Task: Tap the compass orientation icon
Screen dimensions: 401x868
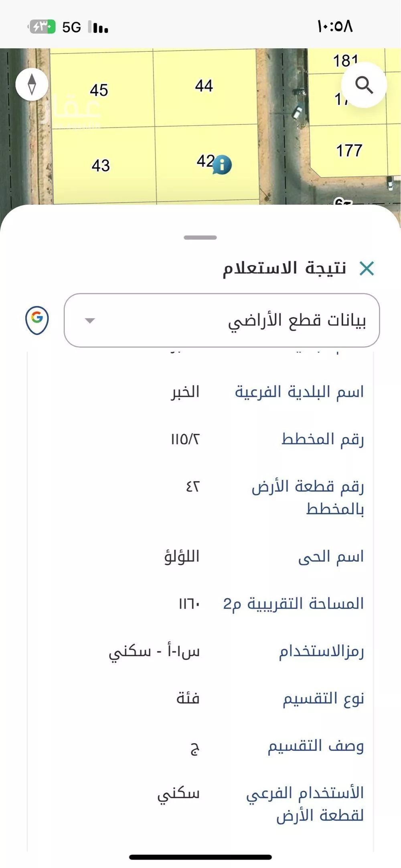Action: [32, 84]
